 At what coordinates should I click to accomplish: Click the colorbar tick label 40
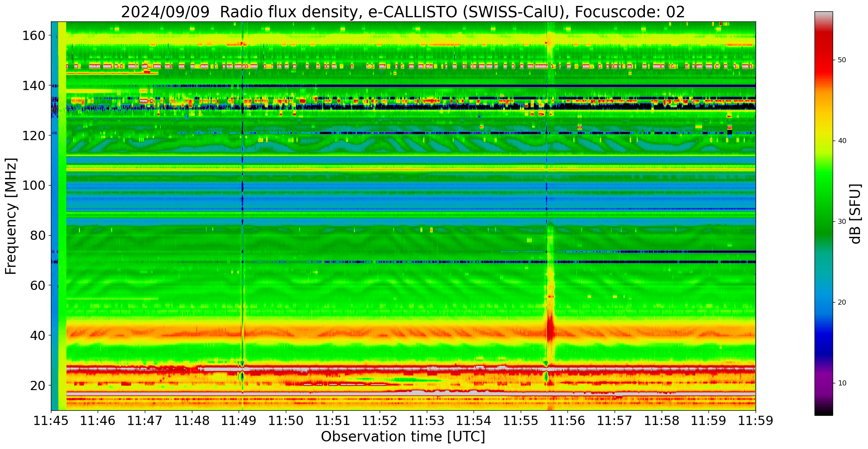click(x=842, y=141)
